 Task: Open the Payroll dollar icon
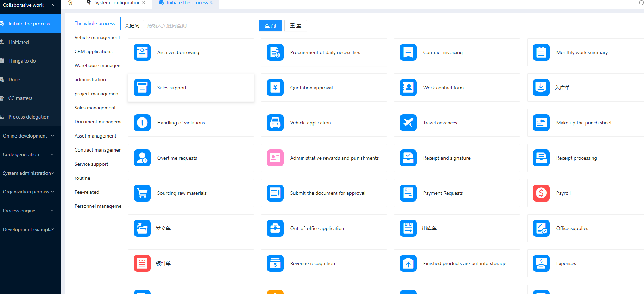(541, 193)
